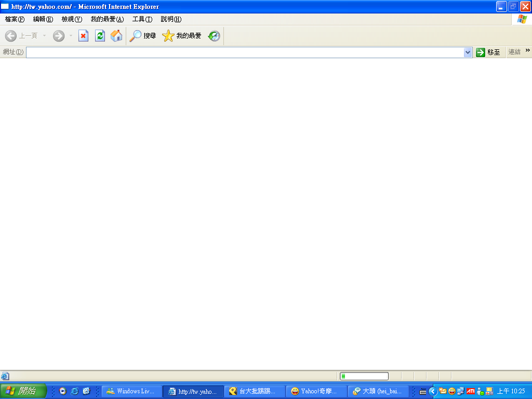The width and height of the screenshot is (532, 399).
Task: Click the Yahoo Messenger smiley tray icon
Action: click(452, 391)
